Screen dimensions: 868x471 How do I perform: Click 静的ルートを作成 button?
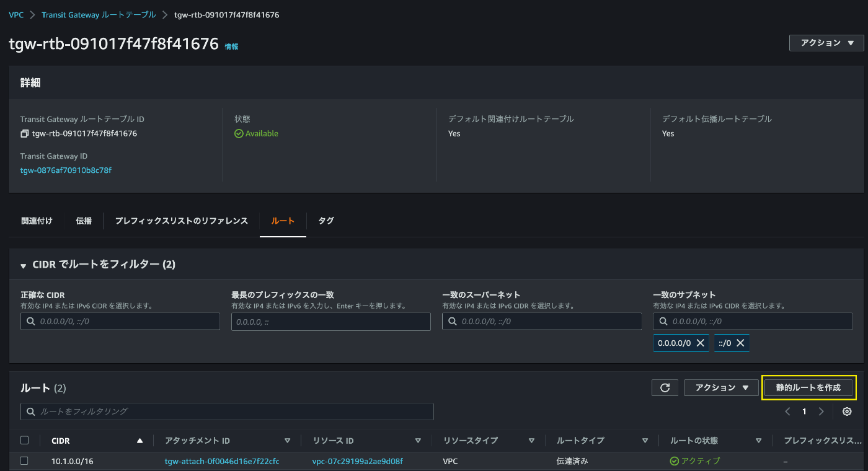(808, 387)
